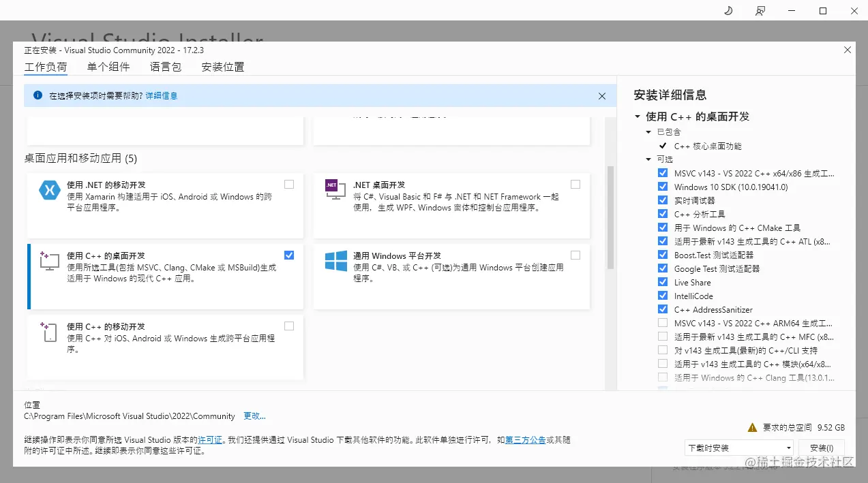868x483 pixels.
Task: Click the 桌面应用和移动应用 (5) heading
Action: (x=80, y=159)
